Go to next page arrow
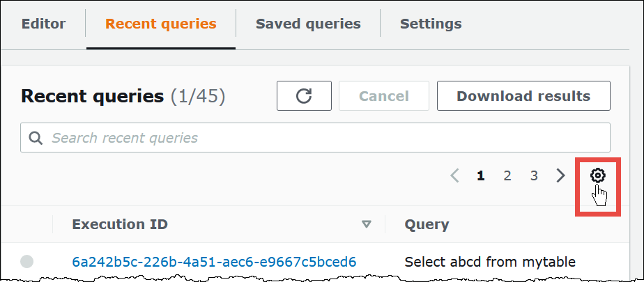Screen dimensions: 644x282 [x=560, y=175]
